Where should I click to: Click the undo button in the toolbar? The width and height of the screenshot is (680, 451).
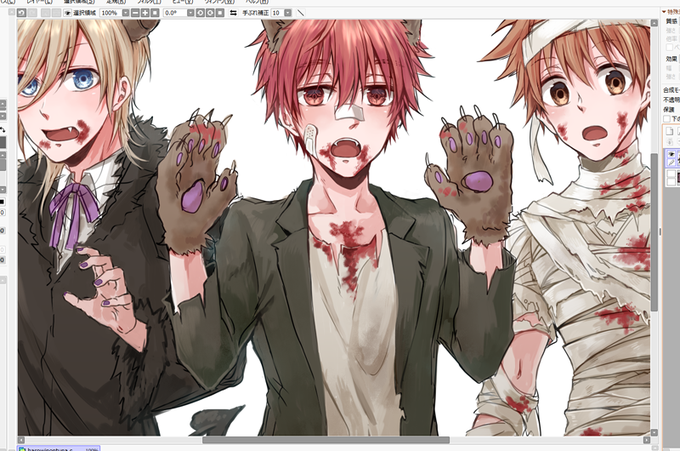tap(21, 13)
